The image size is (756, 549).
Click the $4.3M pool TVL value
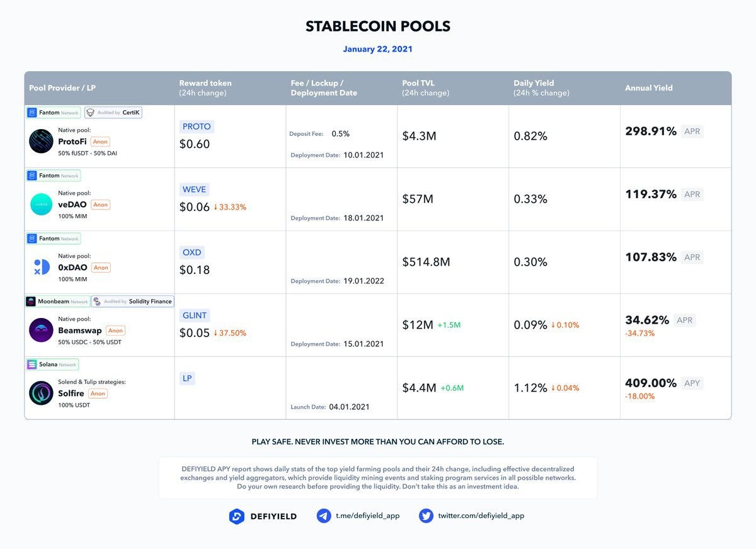point(420,136)
